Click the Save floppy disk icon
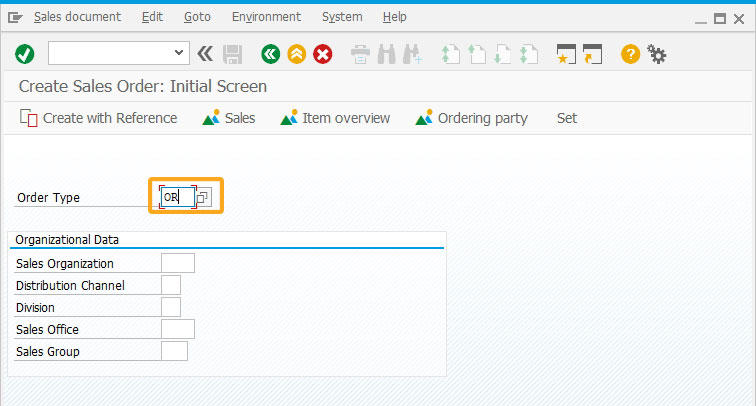Viewport: 756px width, 406px height. tap(232, 54)
